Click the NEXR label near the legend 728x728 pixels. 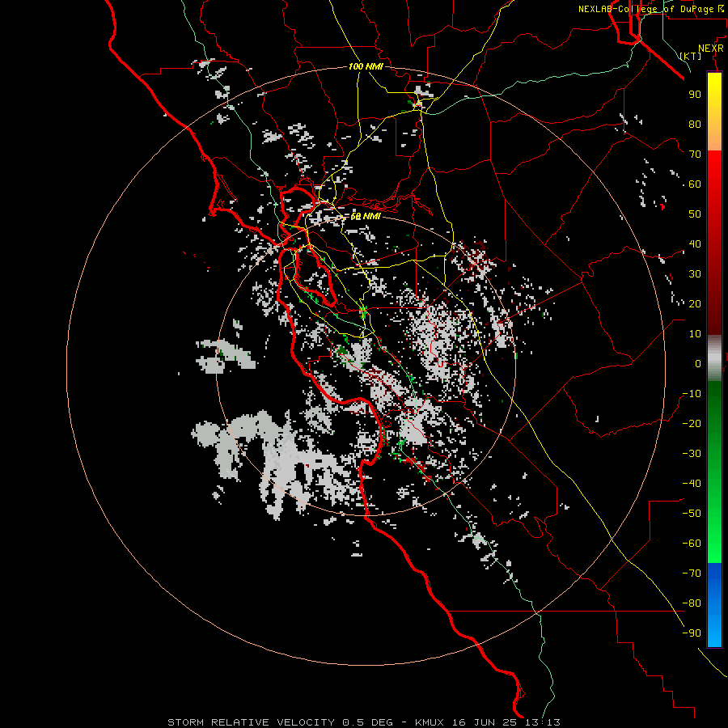click(710, 49)
